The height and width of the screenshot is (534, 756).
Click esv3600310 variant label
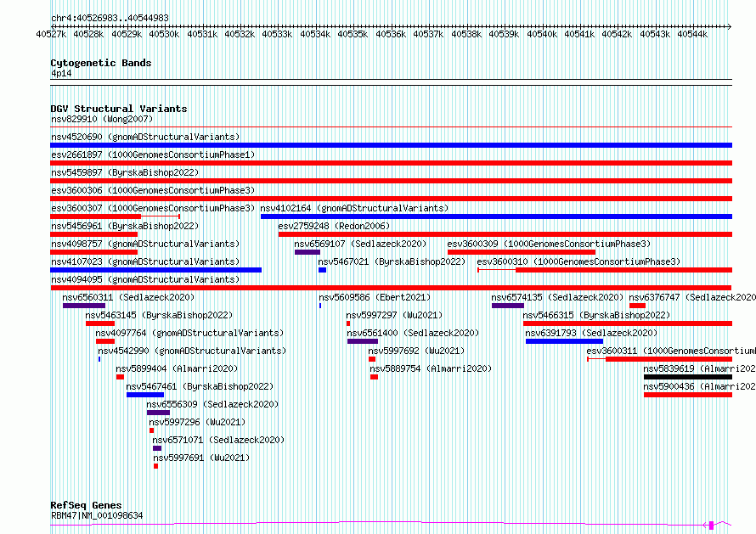pos(578,261)
